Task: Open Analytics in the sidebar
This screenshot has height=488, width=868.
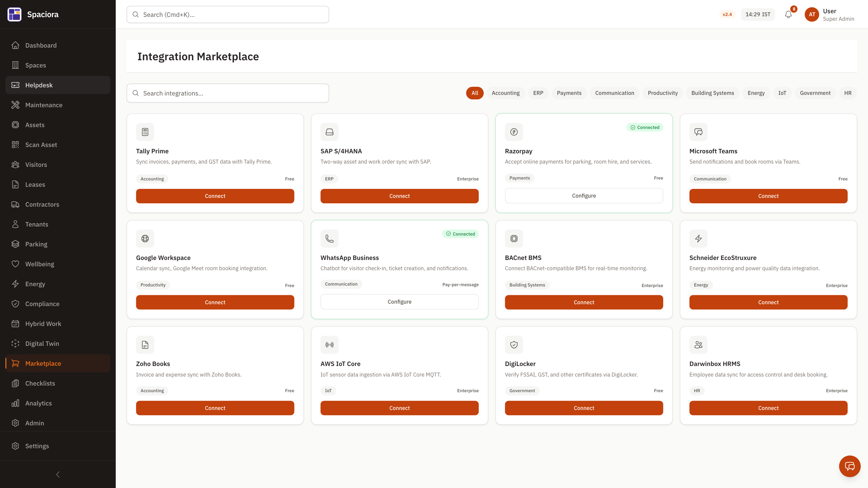Action: (58, 403)
